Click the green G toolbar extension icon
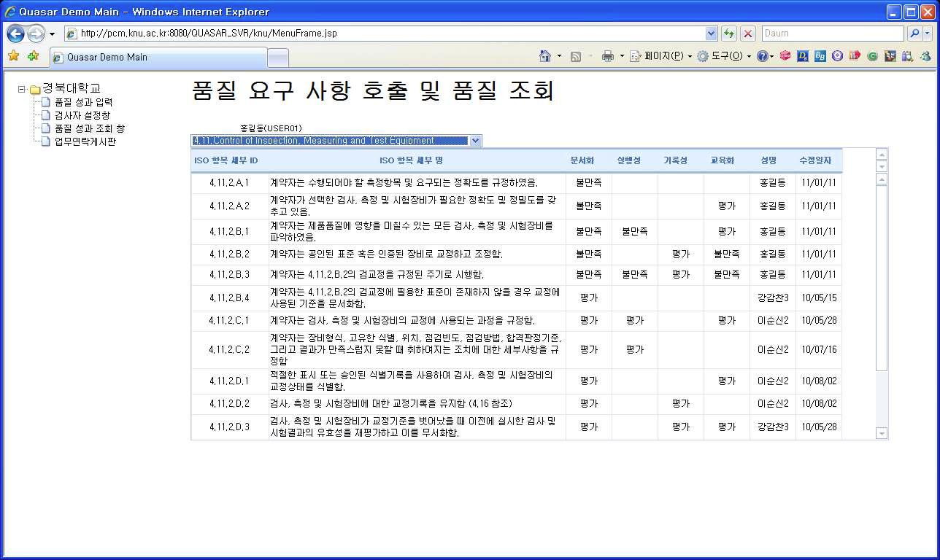 (x=872, y=56)
